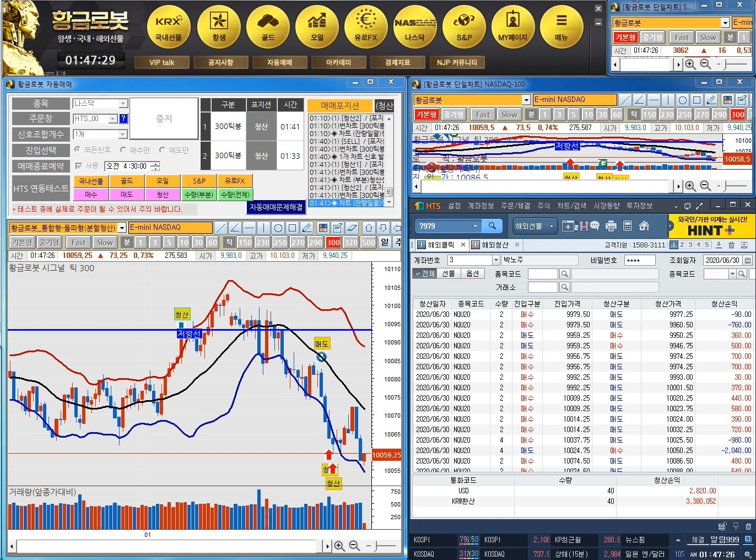
Task: Select vertical line tool in main chart toolbar
Action: (x=263, y=228)
